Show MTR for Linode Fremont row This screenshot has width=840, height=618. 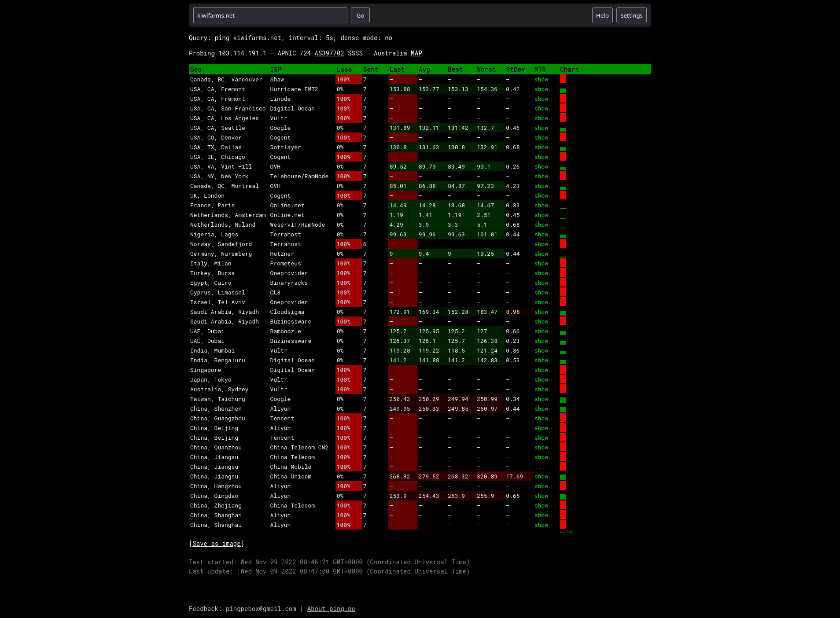pyautogui.click(x=541, y=99)
